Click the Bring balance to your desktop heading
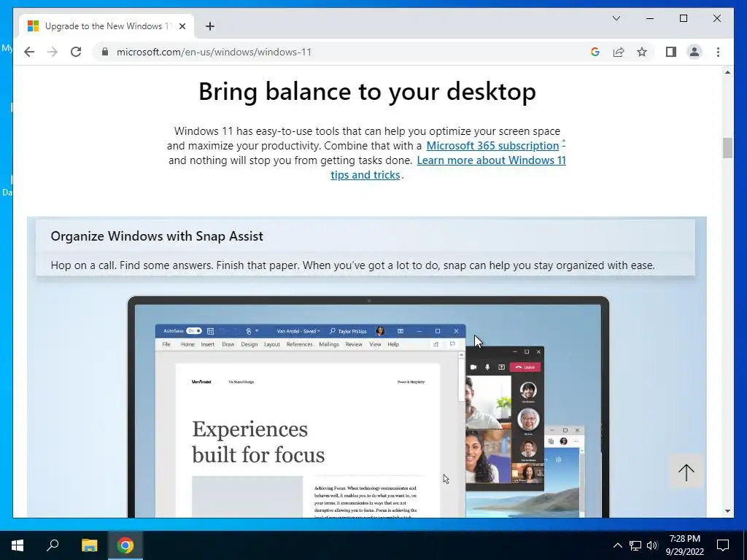The image size is (747, 560). (368, 91)
